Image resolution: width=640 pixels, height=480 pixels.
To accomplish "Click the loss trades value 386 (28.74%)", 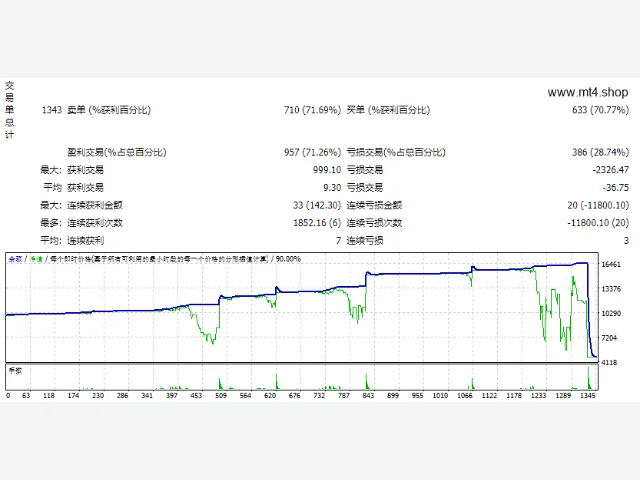I will point(600,152).
